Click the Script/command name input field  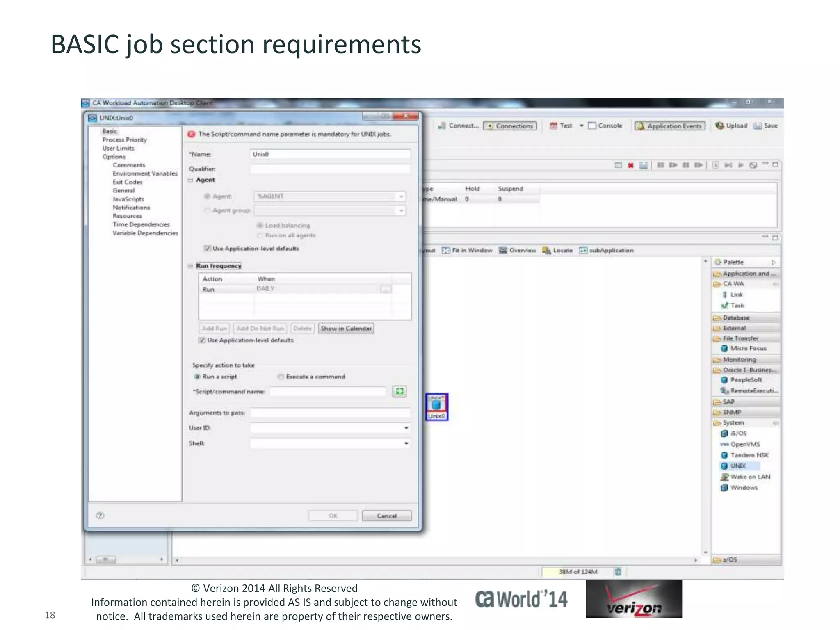pos(328,391)
